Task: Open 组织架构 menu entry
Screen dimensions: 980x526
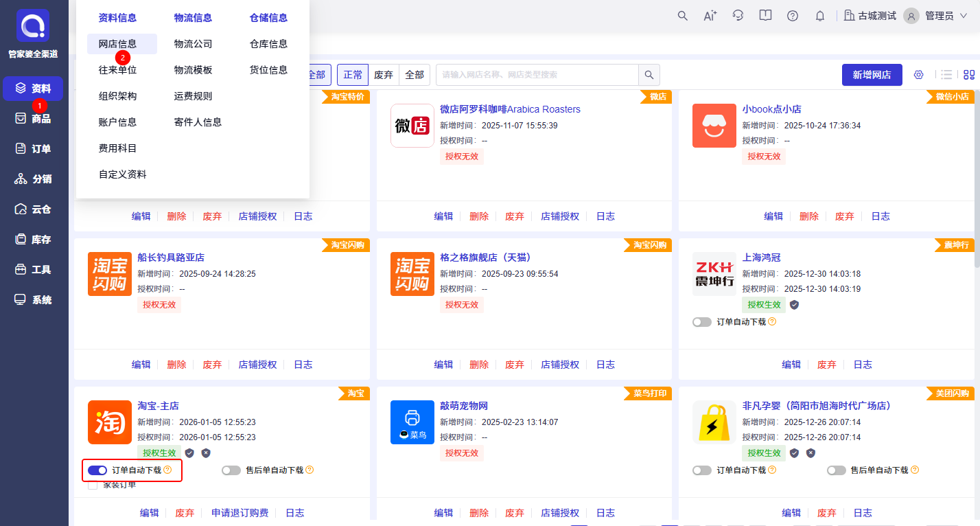Action: [x=118, y=96]
